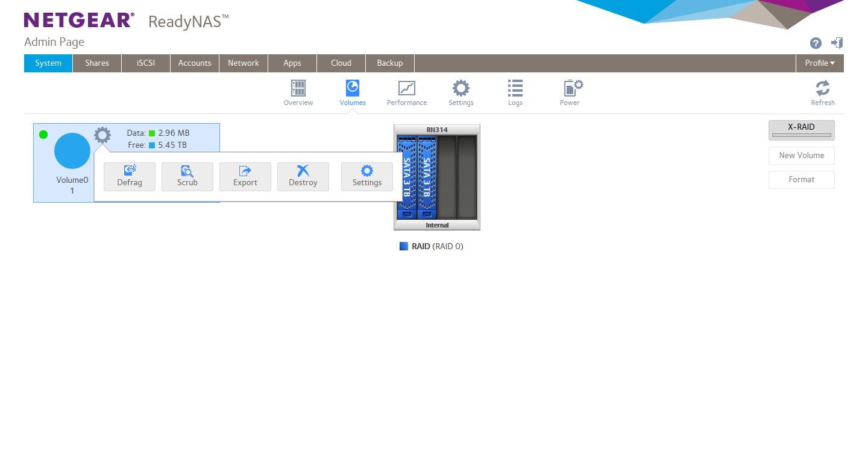The height and width of the screenshot is (470, 868).
Task: Click the logout icon
Action: (837, 43)
